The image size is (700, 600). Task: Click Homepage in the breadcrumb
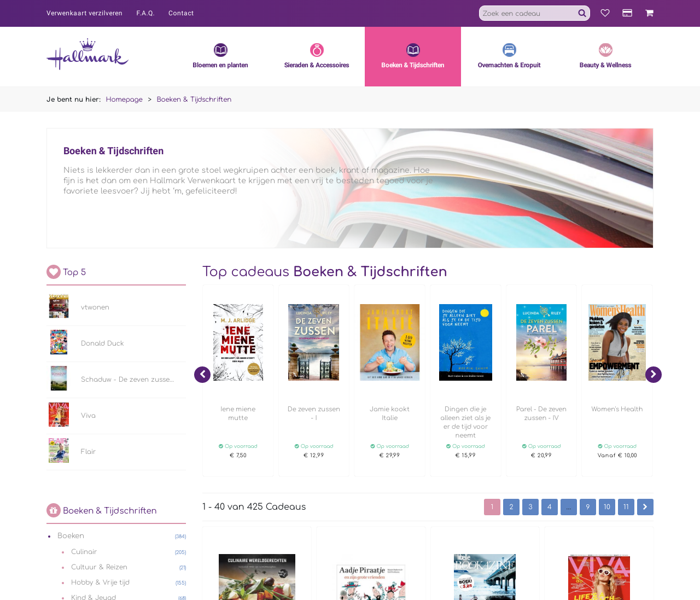[x=124, y=100]
